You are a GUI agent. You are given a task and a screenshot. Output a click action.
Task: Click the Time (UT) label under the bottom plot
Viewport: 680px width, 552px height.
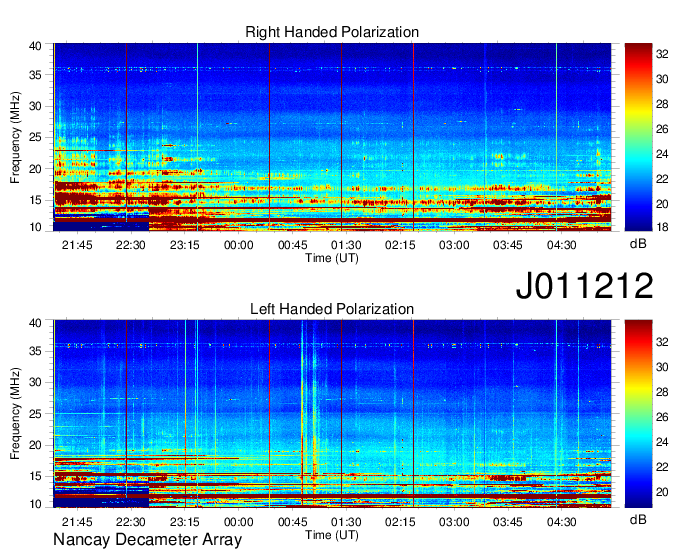click(332, 535)
